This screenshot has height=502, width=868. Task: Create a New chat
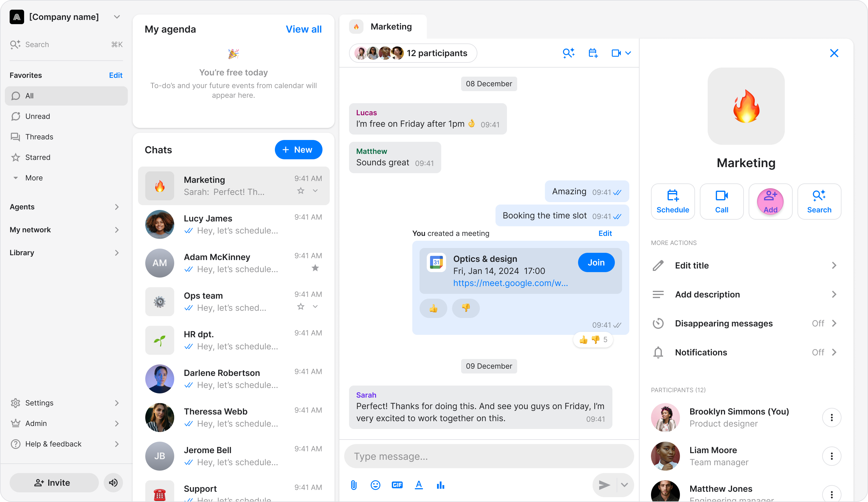click(x=298, y=150)
